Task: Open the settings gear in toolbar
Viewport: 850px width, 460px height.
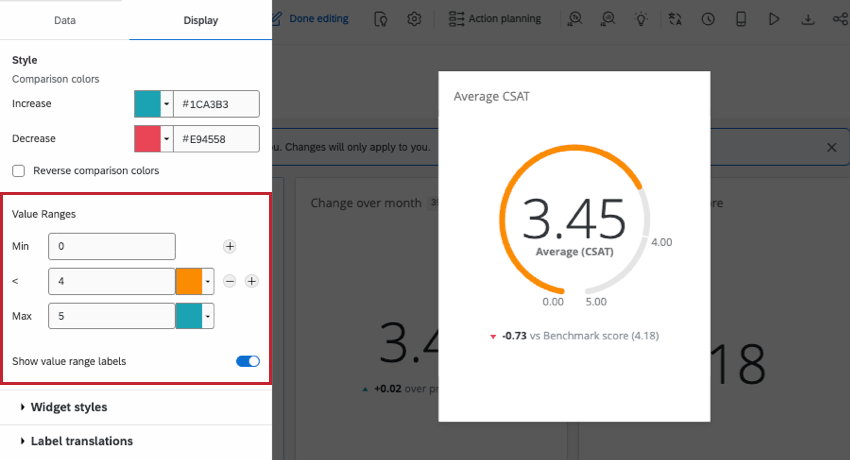Action: (x=414, y=19)
